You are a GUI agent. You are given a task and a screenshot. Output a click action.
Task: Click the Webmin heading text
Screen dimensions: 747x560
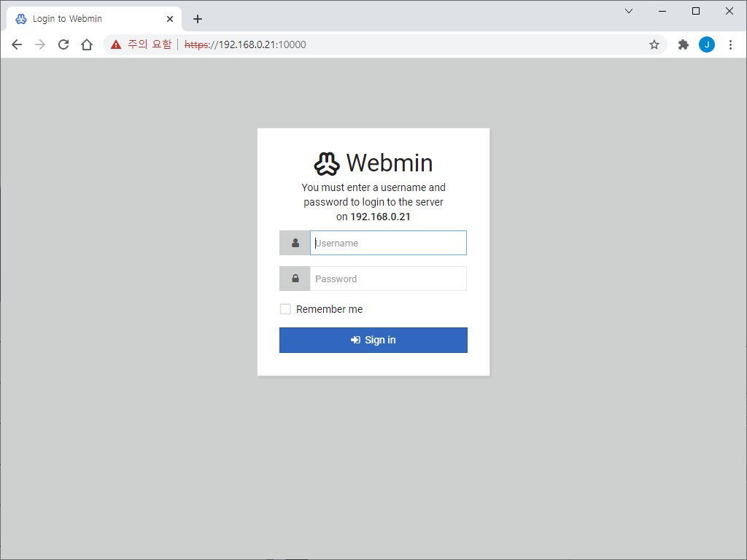[390, 163]
